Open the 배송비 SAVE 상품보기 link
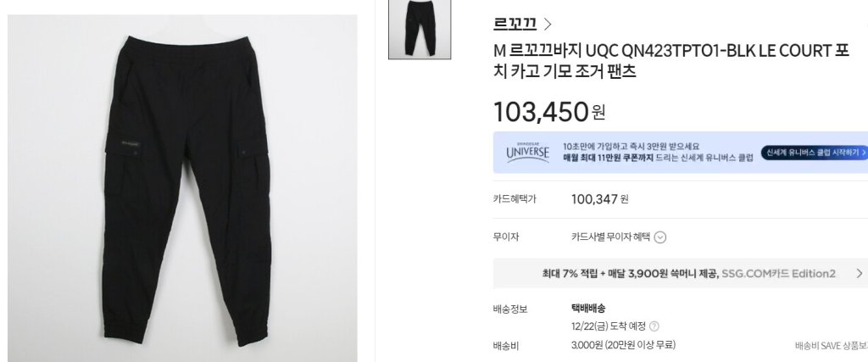868x362 pixels. 832,346
